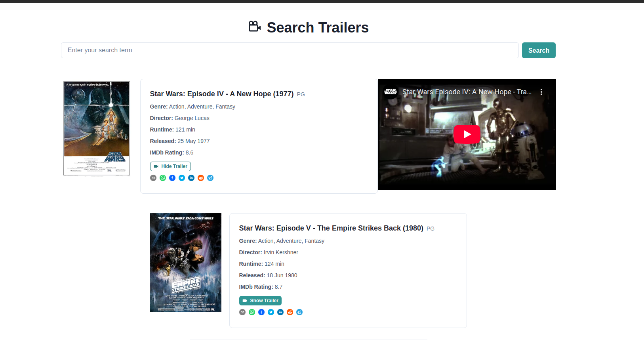
Task: Focus the search term input field
Action: pos(290,50)
